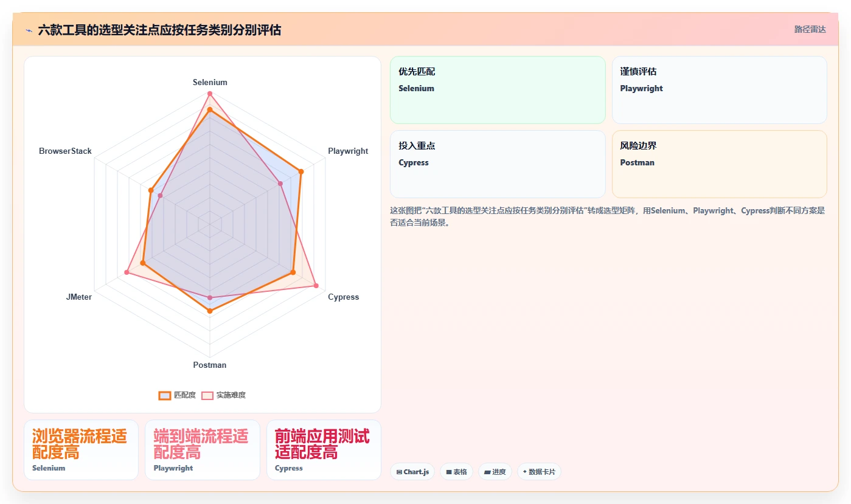Toggle the 匹配度 legend item
Screen dimensions: 851x504
click(x=177, y=395)
